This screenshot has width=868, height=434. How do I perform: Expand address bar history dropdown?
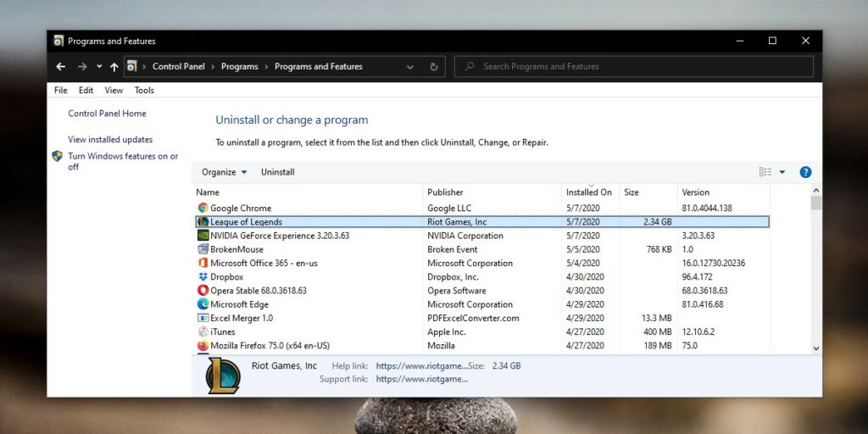coord(410,67)
